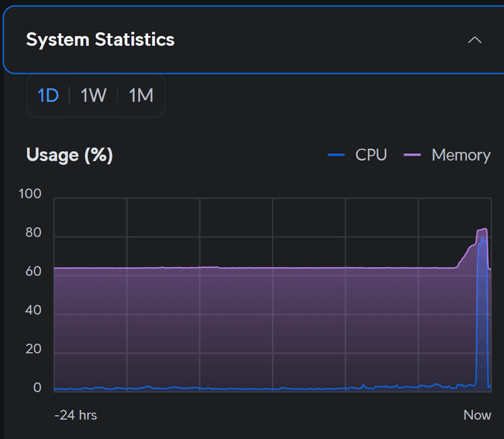Click the CPU spike peak on chart
This screenshot has height=439, width=504.
point(482,239)
